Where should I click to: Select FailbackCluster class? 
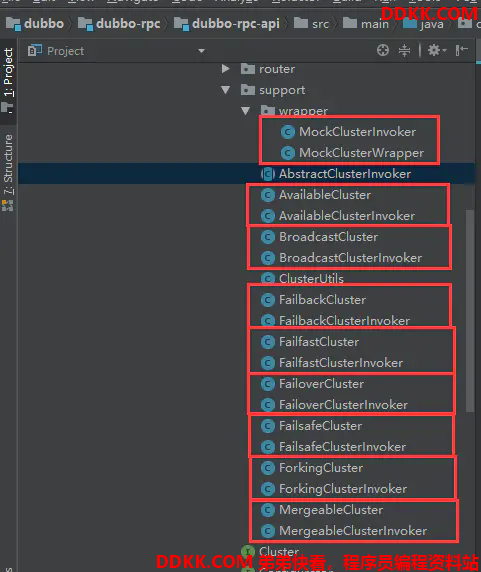(322, 300)
